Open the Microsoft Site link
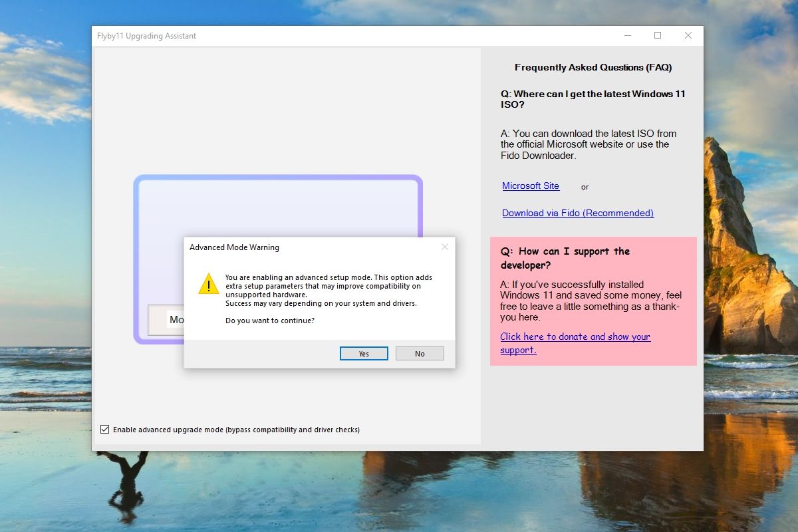The image size is (798, 532). [531, 186]
